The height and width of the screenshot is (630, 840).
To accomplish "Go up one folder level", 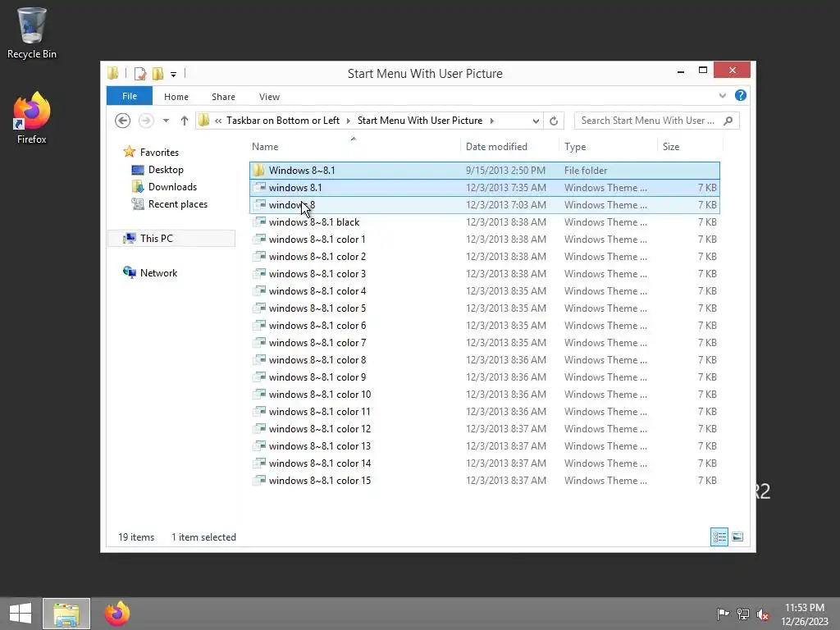I will [185, 121].
